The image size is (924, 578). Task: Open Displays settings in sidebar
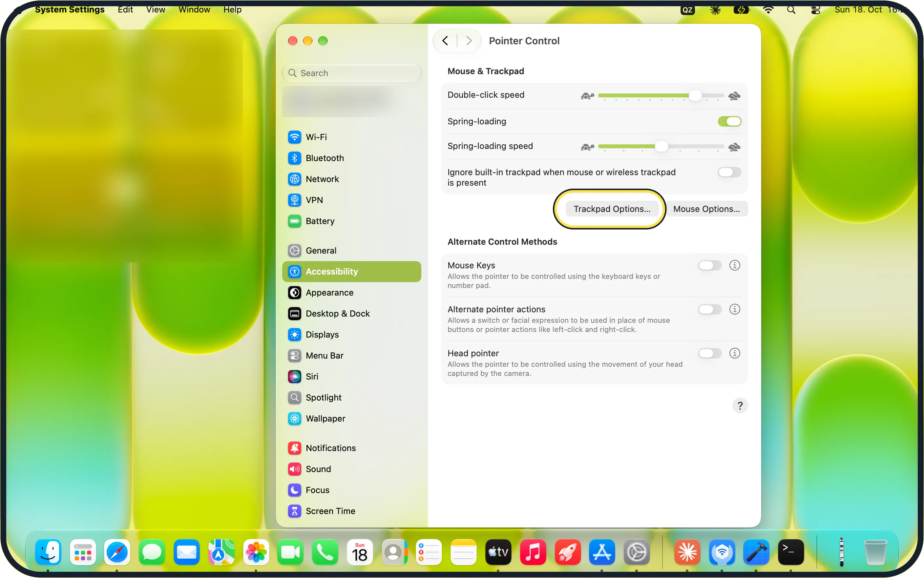pyautogui.click(x=351, y=335)
